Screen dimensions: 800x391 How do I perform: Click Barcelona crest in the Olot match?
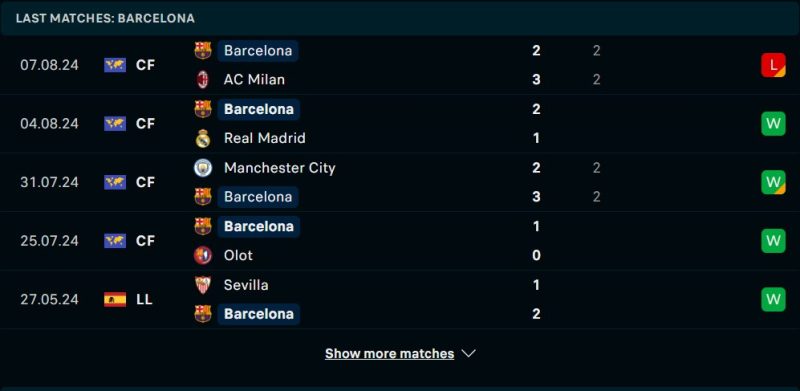[203, 226]
